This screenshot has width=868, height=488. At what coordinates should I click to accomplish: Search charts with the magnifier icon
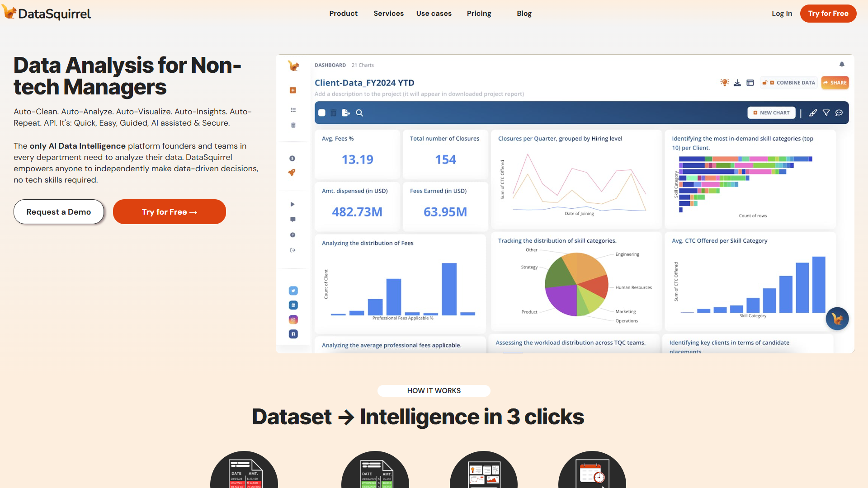click(x=359, y=113)
